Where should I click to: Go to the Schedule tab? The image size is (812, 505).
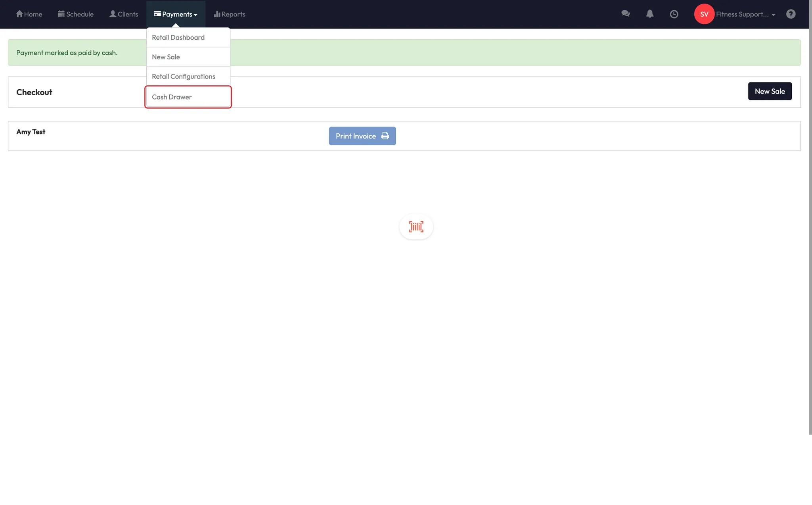coord(76,14)
